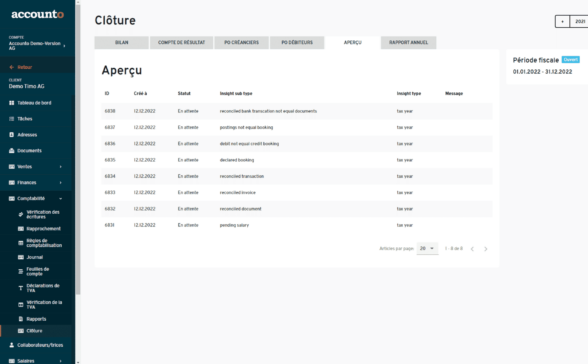The width and height of the screenshot is (588, 364).
Task: Click the Salaires sidebar icon
Action: click(12, 361)
